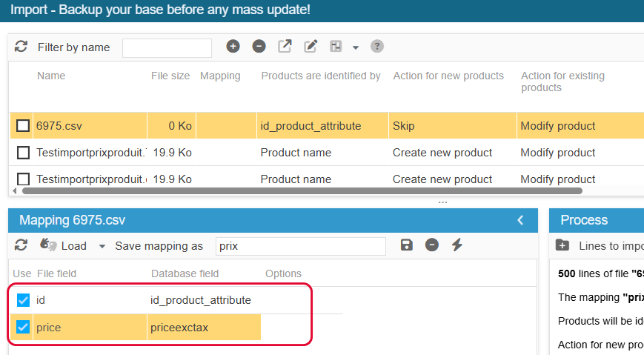This screenshot has width=644, height=355.
Task: Sort by Products are identified by column
Action: pyautogui.click(x=321, y=76)
